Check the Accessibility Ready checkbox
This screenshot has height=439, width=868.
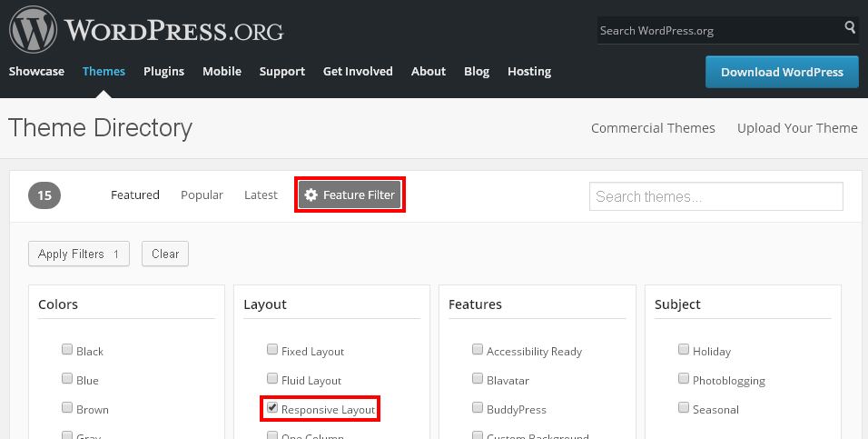click(x=478, y=349)
